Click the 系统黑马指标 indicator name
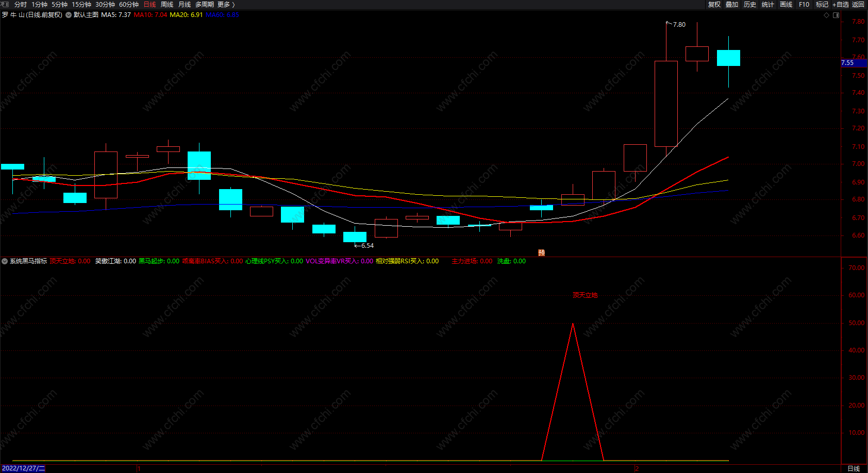Viewport: 868px width, 473px height. 28,261
